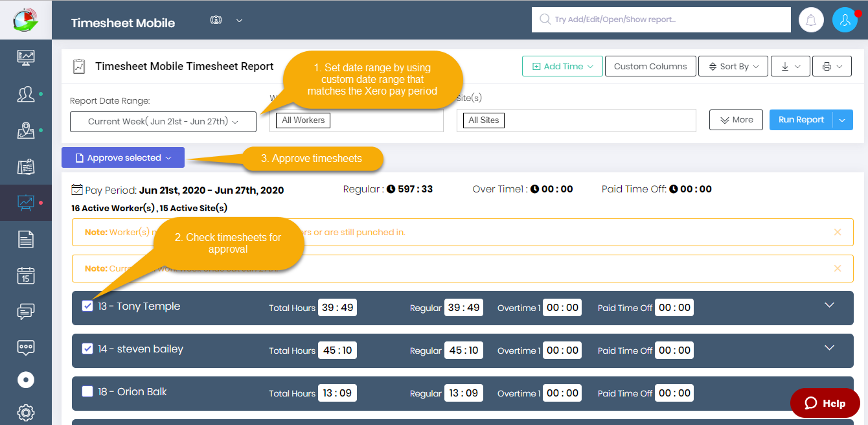Open the settings gear icon in sidebar
The width and height of the screenshot is (868, 425).
(x=26, y=412)
